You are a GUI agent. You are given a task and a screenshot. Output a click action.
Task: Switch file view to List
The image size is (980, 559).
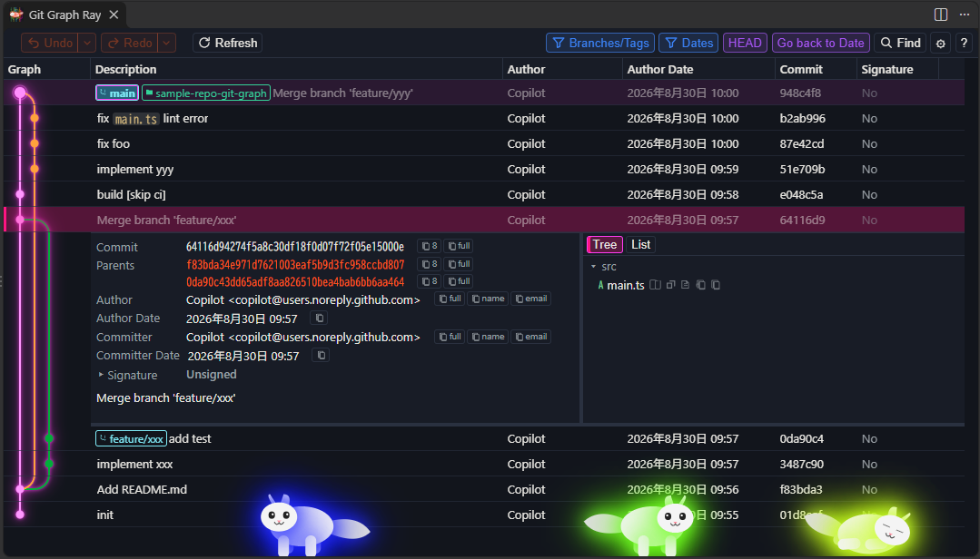tap(640, 245)
